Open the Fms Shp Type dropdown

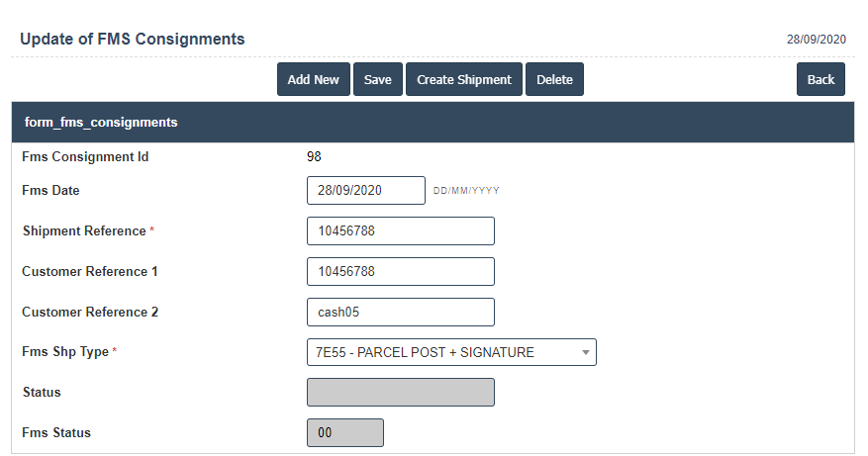(x=451, y=353)
